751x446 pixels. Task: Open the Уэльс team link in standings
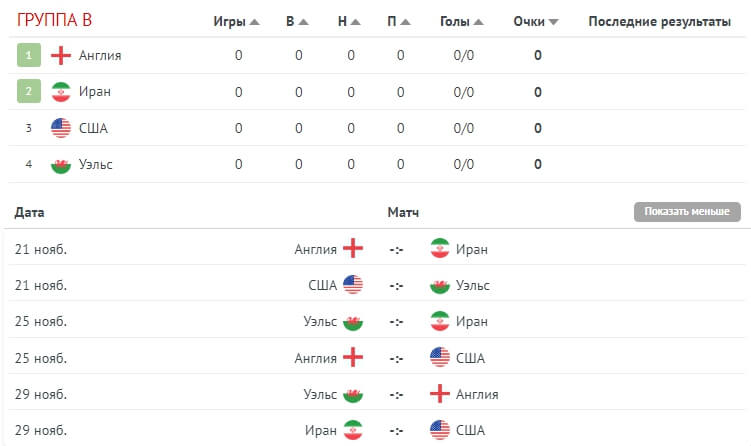pyautogui.click(x=96, y=164)
